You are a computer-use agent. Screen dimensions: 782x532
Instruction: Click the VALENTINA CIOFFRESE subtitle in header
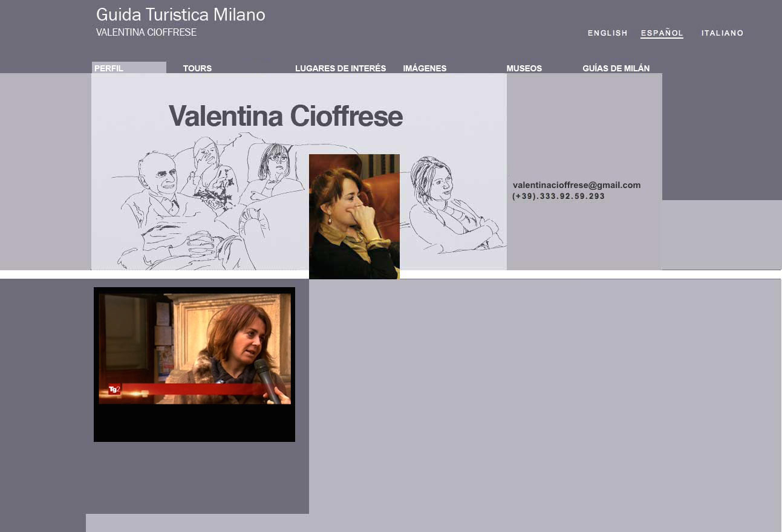point(146,33)
